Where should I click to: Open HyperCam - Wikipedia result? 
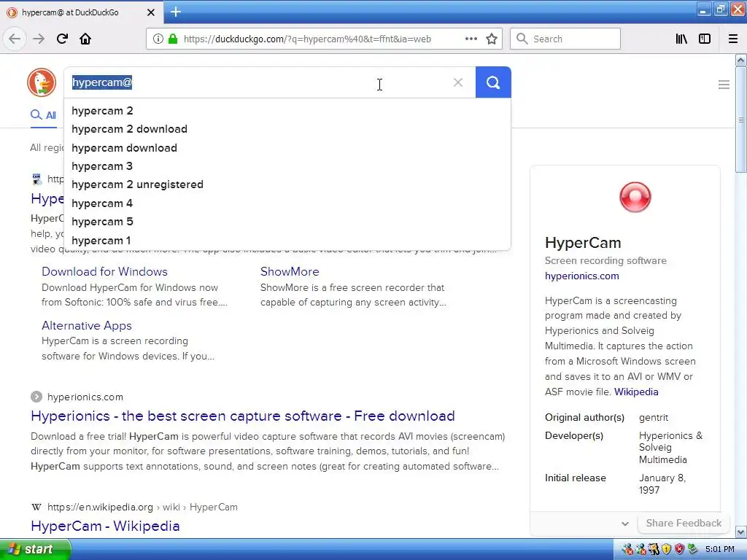[x=105, y=526]
